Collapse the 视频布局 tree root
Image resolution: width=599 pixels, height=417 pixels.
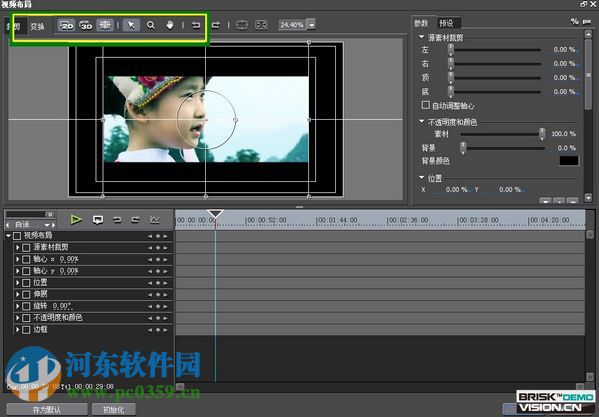coord(8,236)
